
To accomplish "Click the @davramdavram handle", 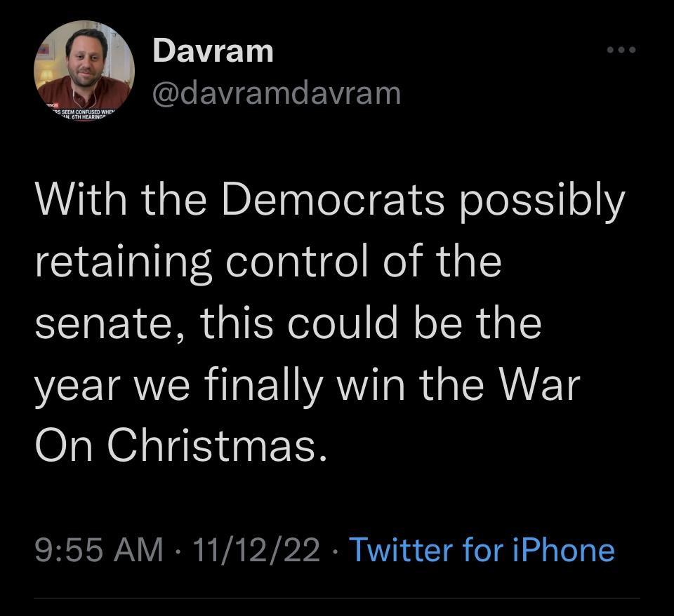I will 276,92.
